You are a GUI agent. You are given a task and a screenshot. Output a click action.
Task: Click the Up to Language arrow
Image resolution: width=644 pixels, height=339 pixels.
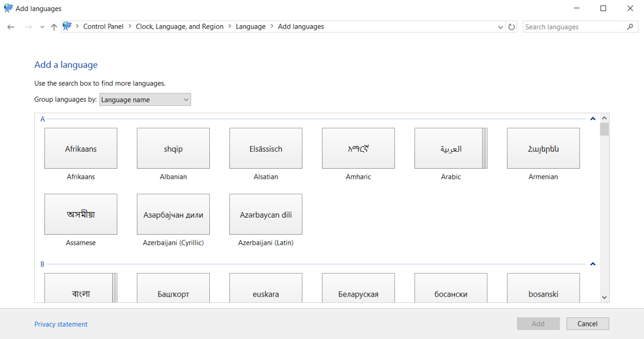(54, 27)
